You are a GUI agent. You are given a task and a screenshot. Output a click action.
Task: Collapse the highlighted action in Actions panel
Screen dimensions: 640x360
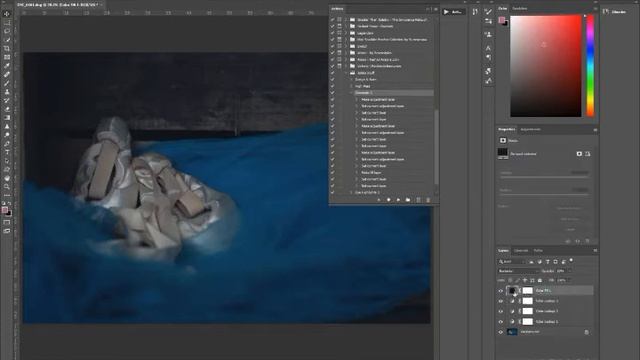(351, 93)
